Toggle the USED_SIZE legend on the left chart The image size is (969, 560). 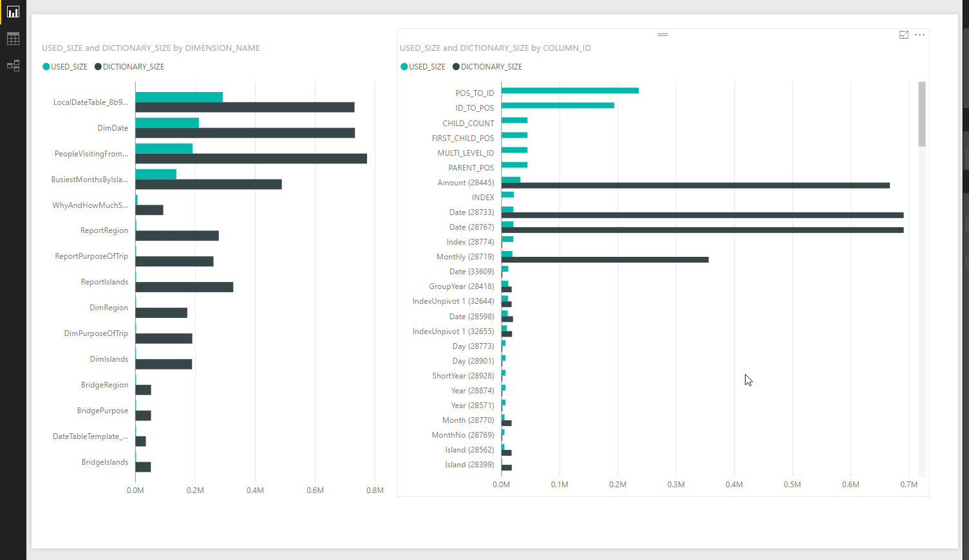pos(64,66)
